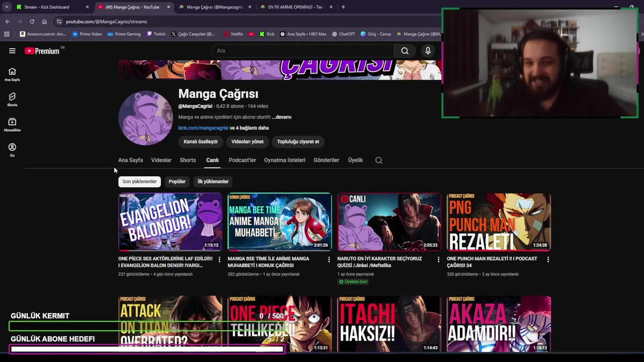Open the Evangelion Balondur video thumbnail
The height and width of the screenshot is (362, 644).
pyautogui.click(x=170, y=222)
